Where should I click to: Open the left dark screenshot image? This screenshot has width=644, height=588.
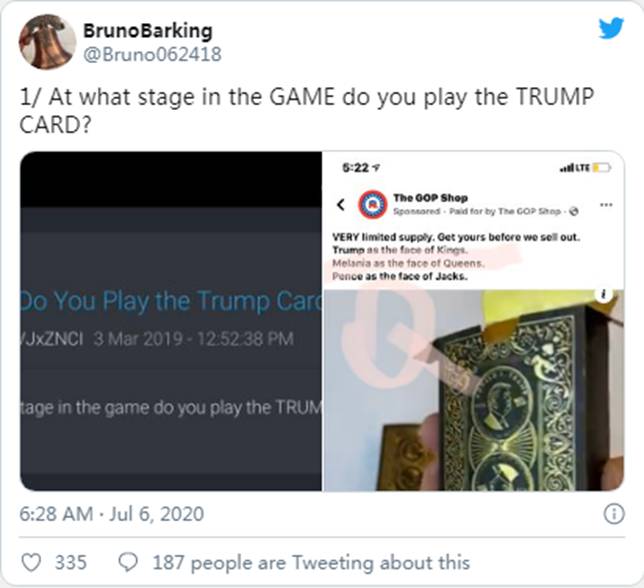click(171, 321)
